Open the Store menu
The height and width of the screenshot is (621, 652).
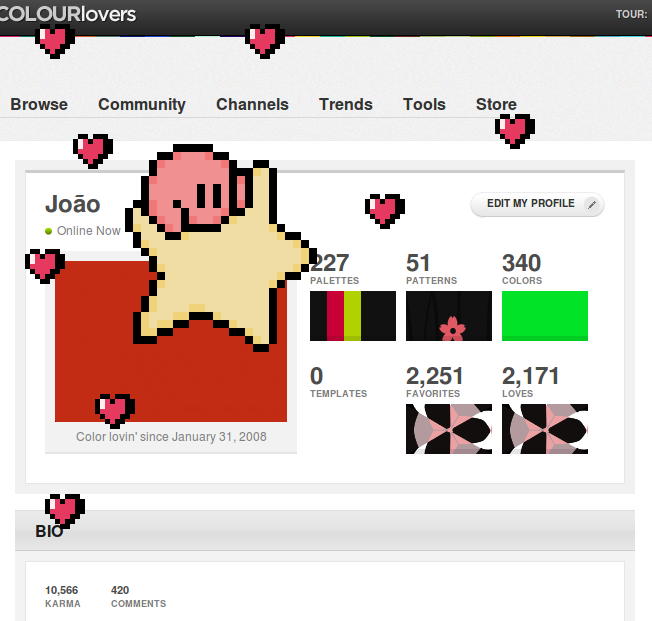[x=496, y=104]
